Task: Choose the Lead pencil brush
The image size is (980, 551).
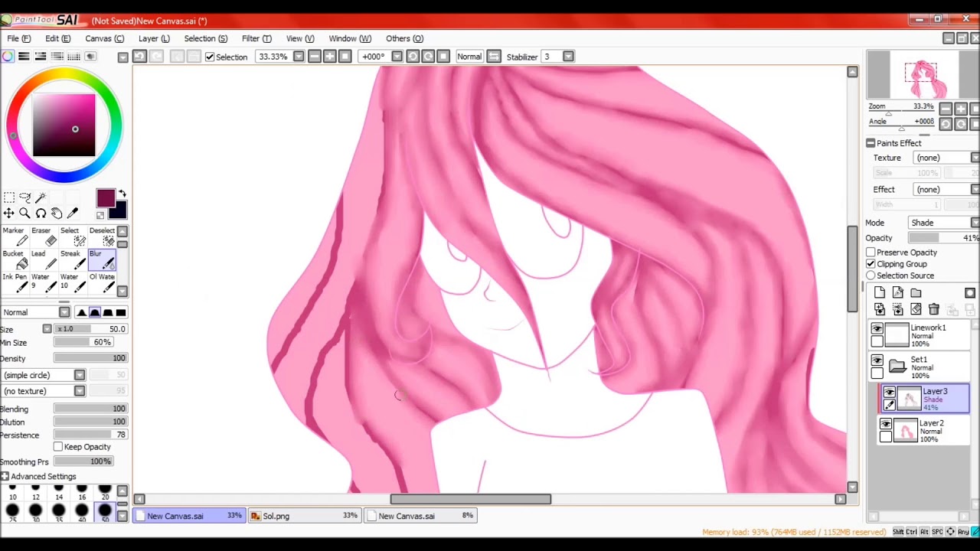Action: 43,260
